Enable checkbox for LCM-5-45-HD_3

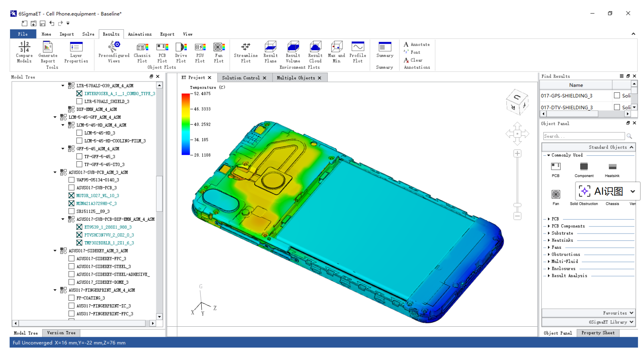pos(79,133)
